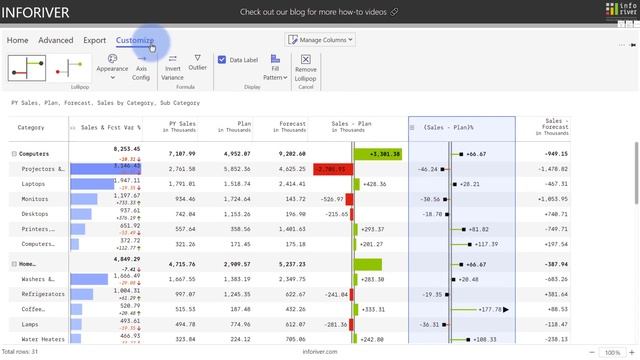640x360 pixels.
Task: Select the Water Heaters row label
Action: coord(43,339)
